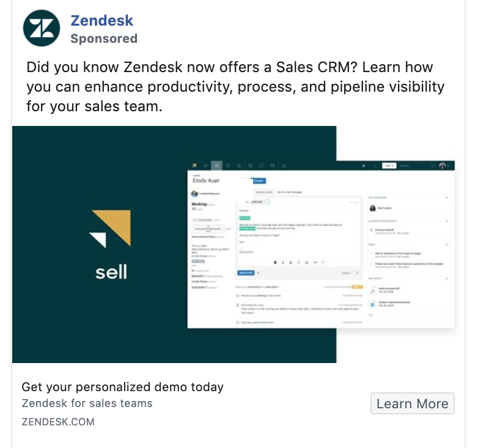This screenshot has width=478, height=448.
Task: Click the Get your personalized demo today headline
Action: click(x=122, y=387)
